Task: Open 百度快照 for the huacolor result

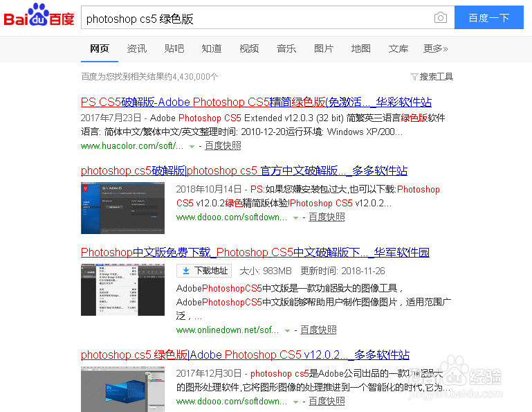Action: click(223, 145)
